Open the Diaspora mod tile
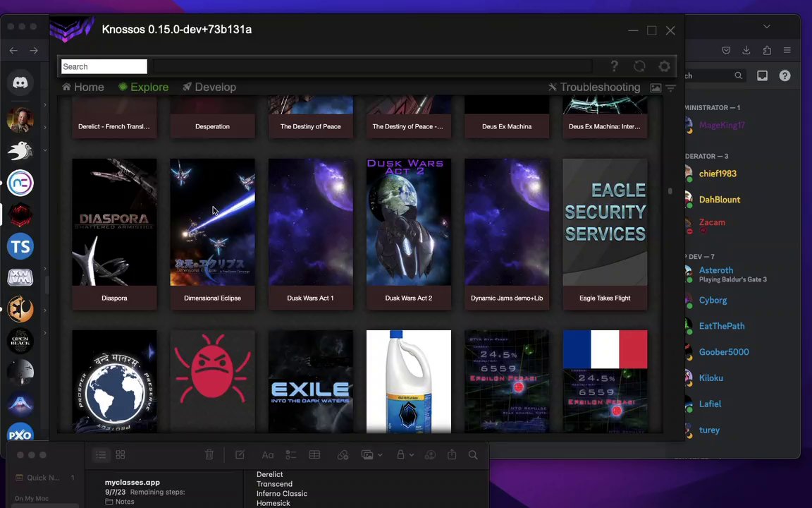The width and height of the screenshot is (812, 508). tap(114, 234)
